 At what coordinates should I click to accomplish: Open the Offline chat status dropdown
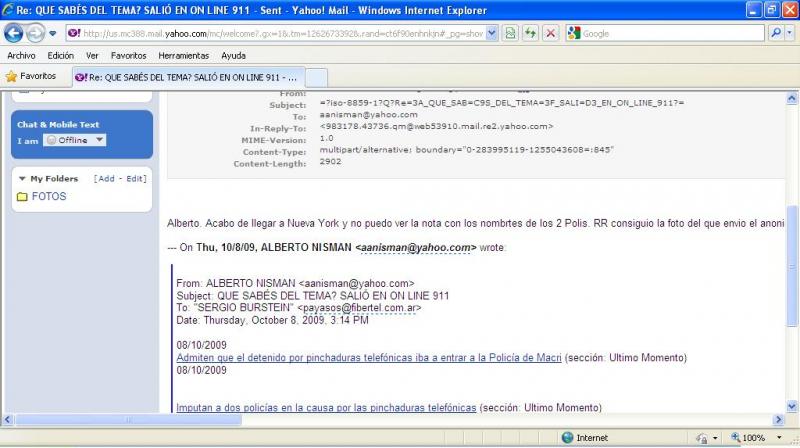coord(75,141)
